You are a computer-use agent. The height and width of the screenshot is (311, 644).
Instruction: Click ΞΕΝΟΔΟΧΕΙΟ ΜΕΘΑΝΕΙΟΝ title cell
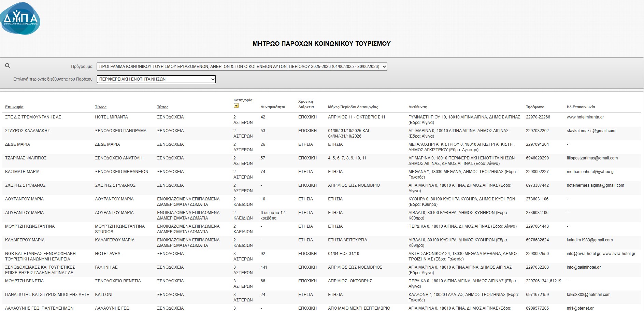pyautogui.click(x=121, y=172)
